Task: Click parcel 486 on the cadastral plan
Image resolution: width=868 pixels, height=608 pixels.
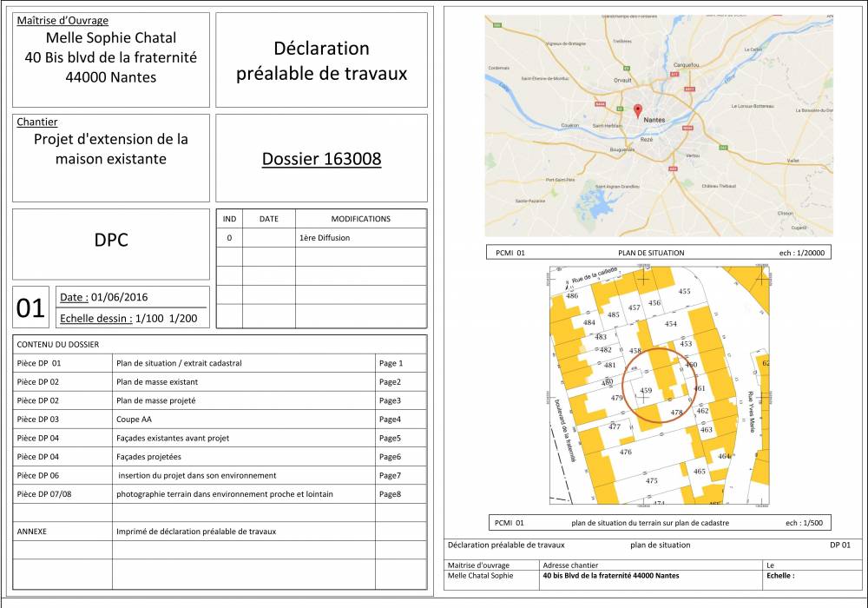Action: point(571,295)
